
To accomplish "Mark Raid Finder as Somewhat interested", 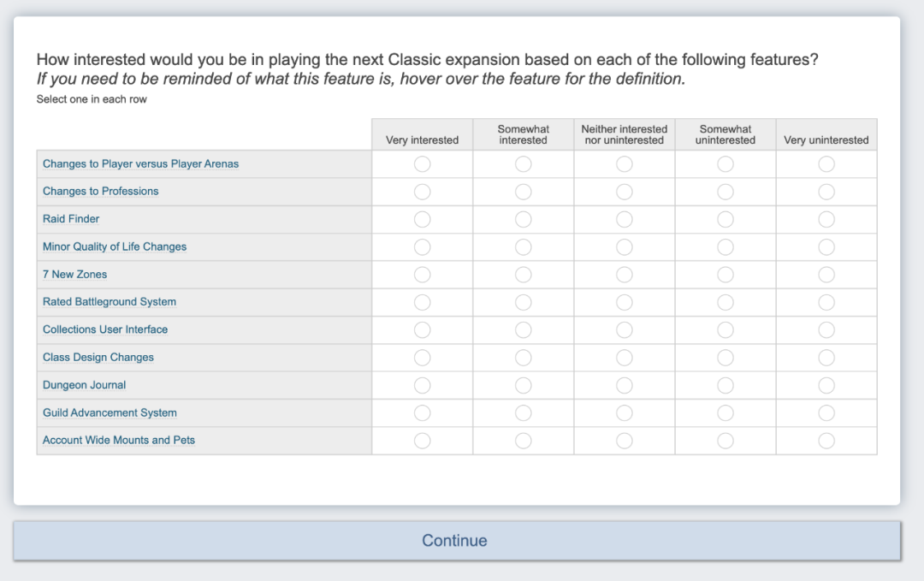I will coord(523,219).
